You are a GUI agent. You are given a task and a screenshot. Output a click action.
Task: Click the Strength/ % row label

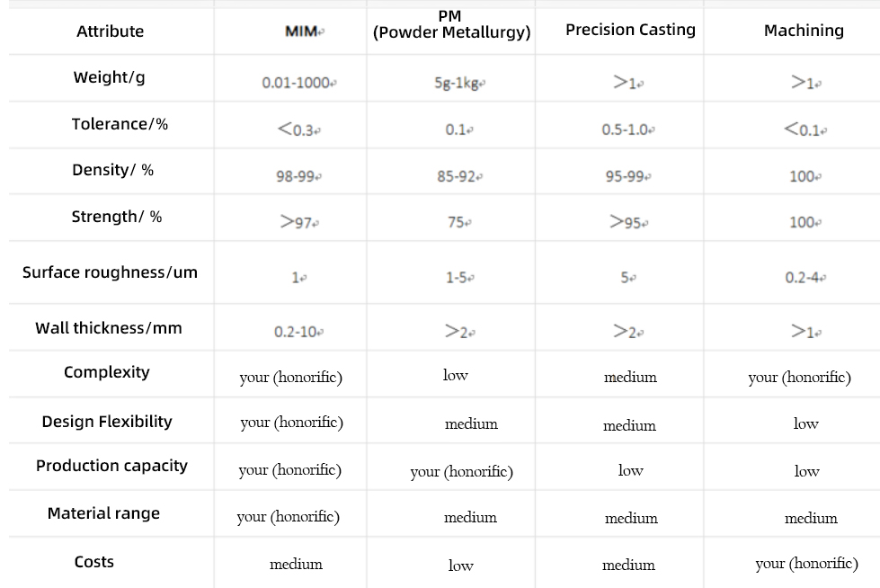tap(117, 216)
